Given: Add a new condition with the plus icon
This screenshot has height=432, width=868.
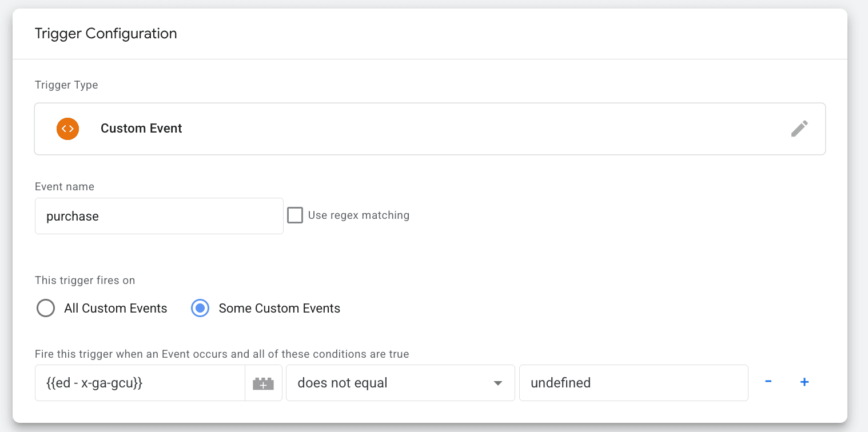Looking at the screenshot, I should click(804, 382).
